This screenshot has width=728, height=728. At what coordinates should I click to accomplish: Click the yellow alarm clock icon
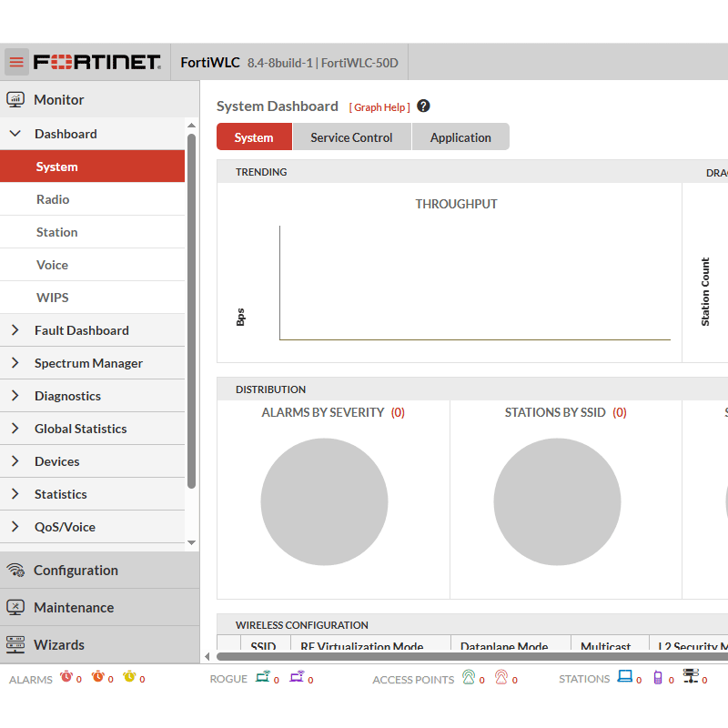pyautogui.click(x=129, y=677)
